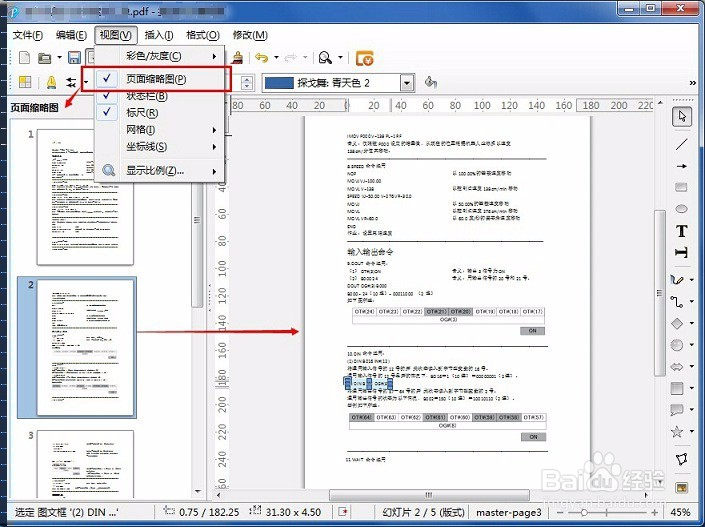Viewport: 705px width, 527px height.
Task: Click the zoom slider handle in status bar
Action: click(584, 512)
